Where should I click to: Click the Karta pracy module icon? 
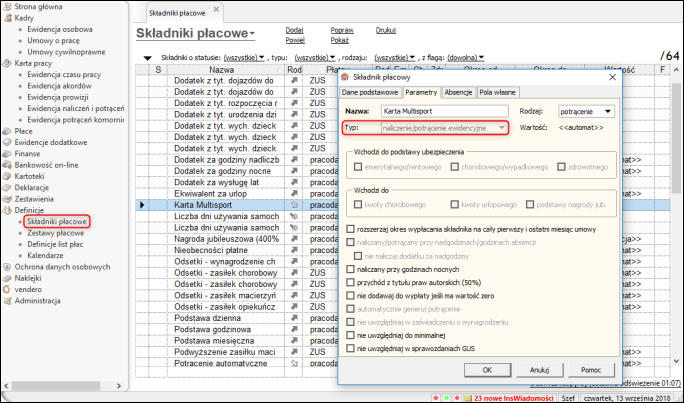click(x=7, y=63)
